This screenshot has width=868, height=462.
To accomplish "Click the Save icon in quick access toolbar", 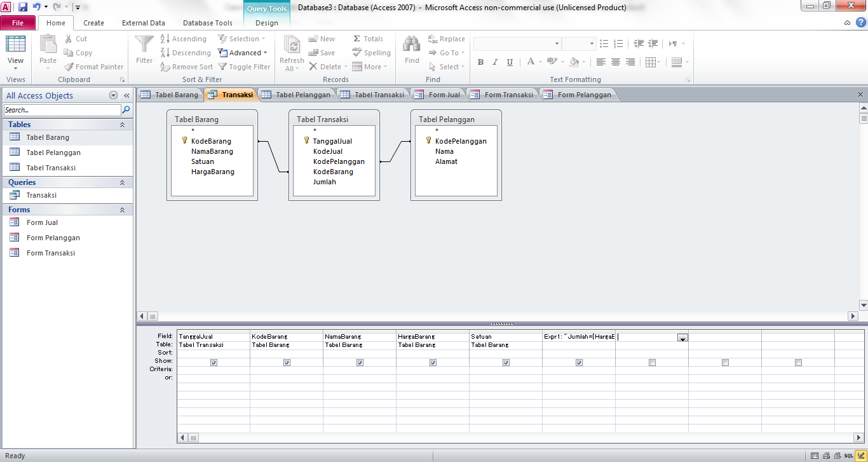I will coord(23,7).
